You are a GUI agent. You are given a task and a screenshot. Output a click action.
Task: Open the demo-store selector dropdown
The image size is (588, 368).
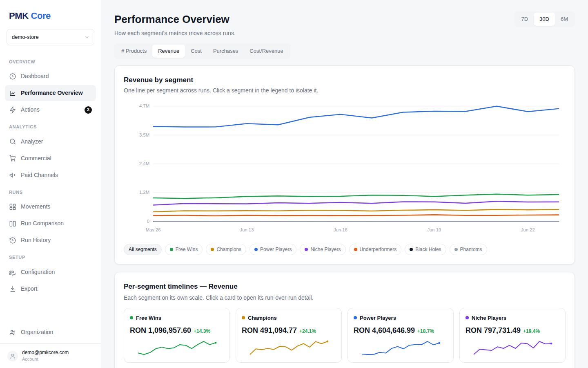(50, 37)
